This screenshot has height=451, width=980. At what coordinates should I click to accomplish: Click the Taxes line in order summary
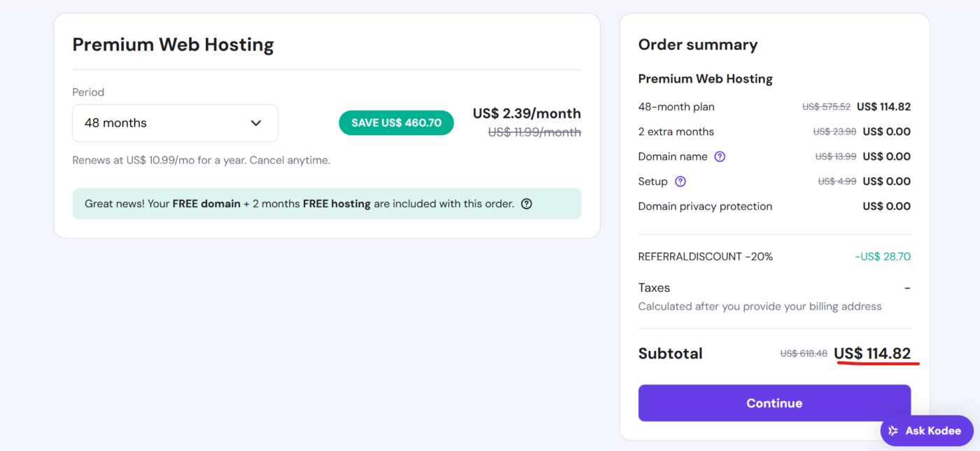(653, 287)
